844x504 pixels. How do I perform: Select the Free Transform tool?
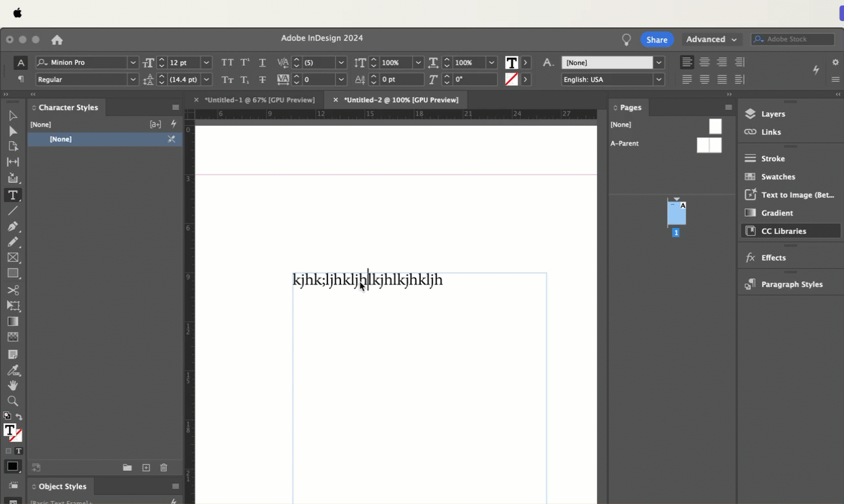coord(13,306)
